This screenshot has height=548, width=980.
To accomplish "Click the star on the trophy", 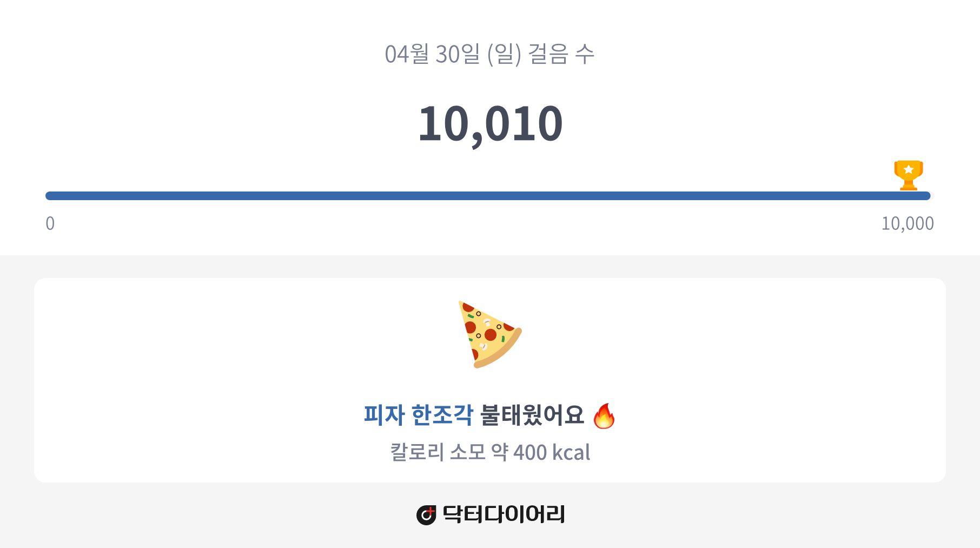I will 909,169.
